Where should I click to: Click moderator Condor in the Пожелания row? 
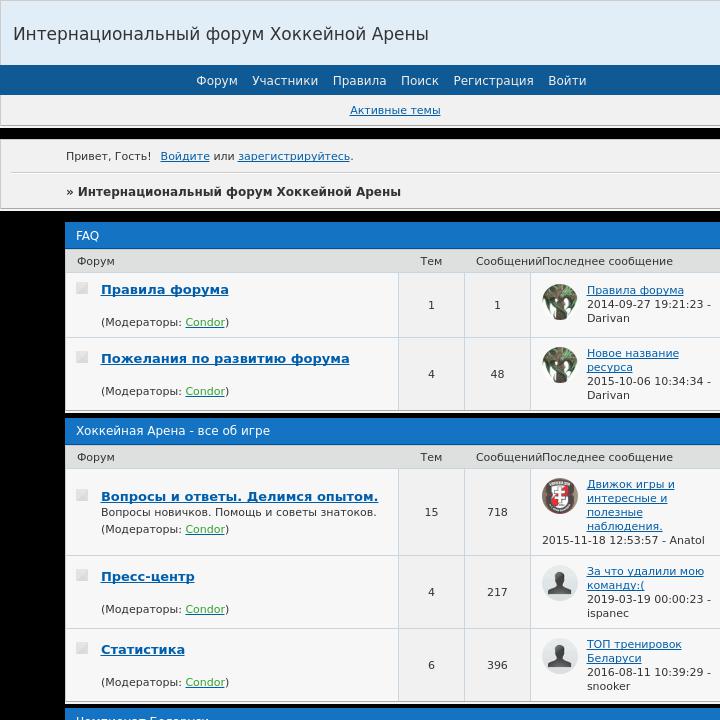(x=205, y=391)
